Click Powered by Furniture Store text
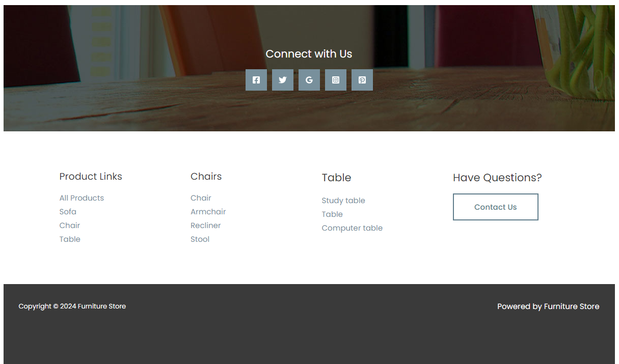 (x=548, y=306)
